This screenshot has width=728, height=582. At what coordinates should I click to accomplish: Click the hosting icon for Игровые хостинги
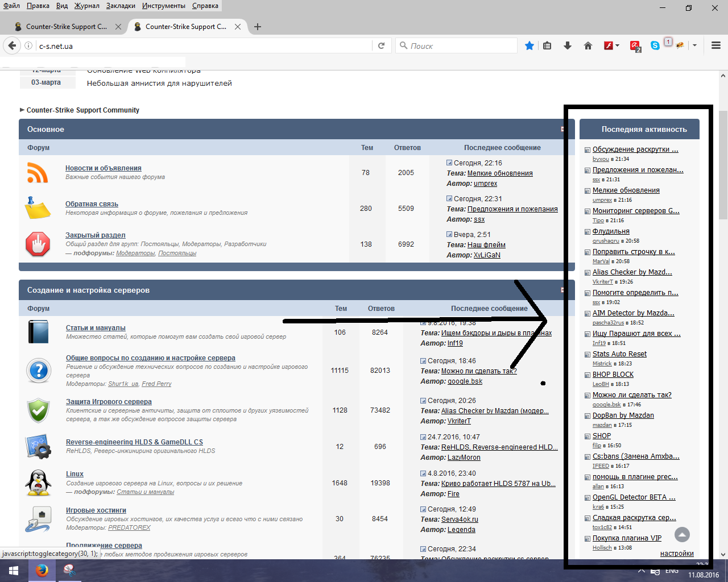click(x=39, y=518)
